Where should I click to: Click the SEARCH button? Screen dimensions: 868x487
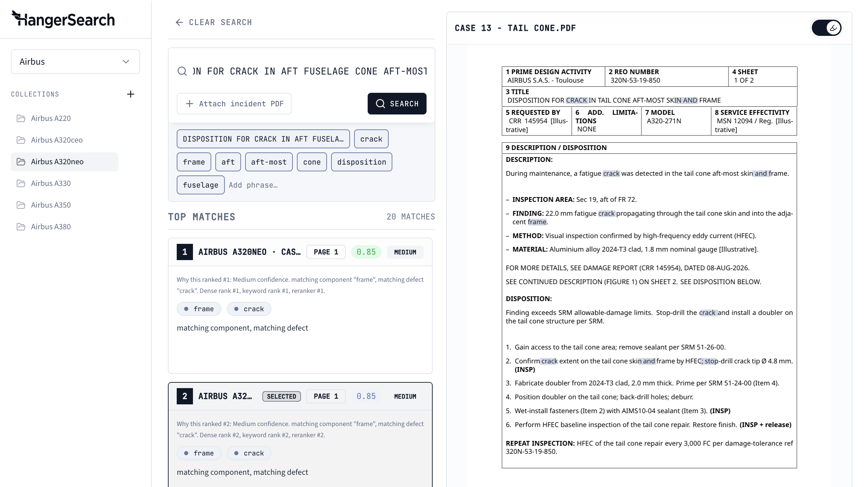397,104
